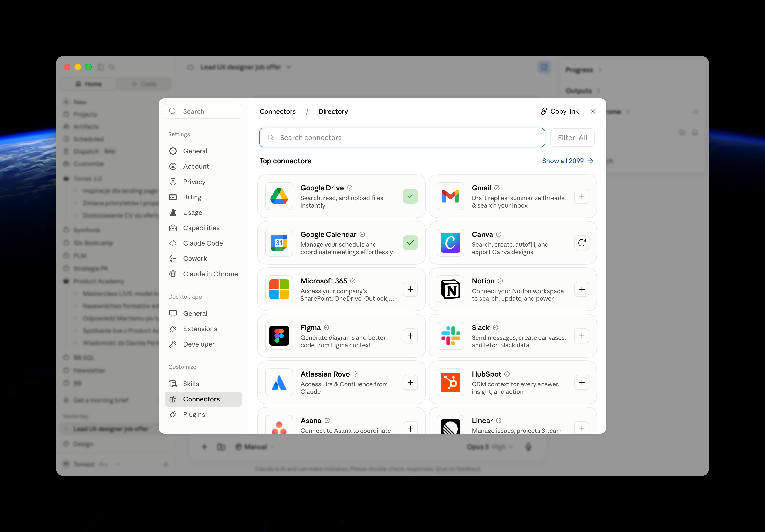Screen dimensions: 765x532
Task: Open the Figma connector logo
Action: pyautogui.click(x=279, y=336)
